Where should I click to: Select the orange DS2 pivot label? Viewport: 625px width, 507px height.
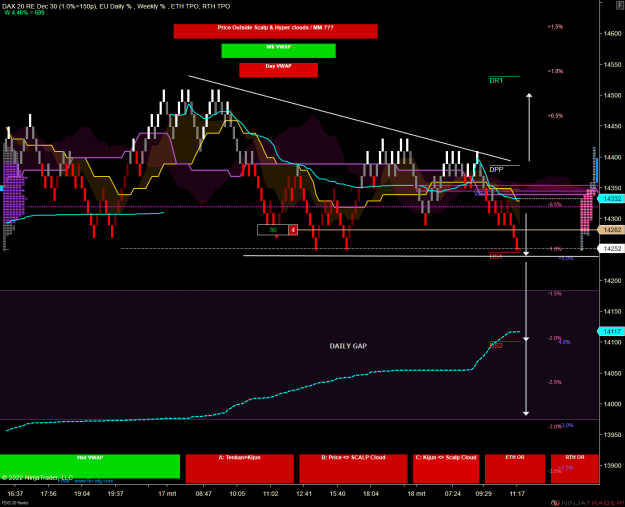[496, 346]
